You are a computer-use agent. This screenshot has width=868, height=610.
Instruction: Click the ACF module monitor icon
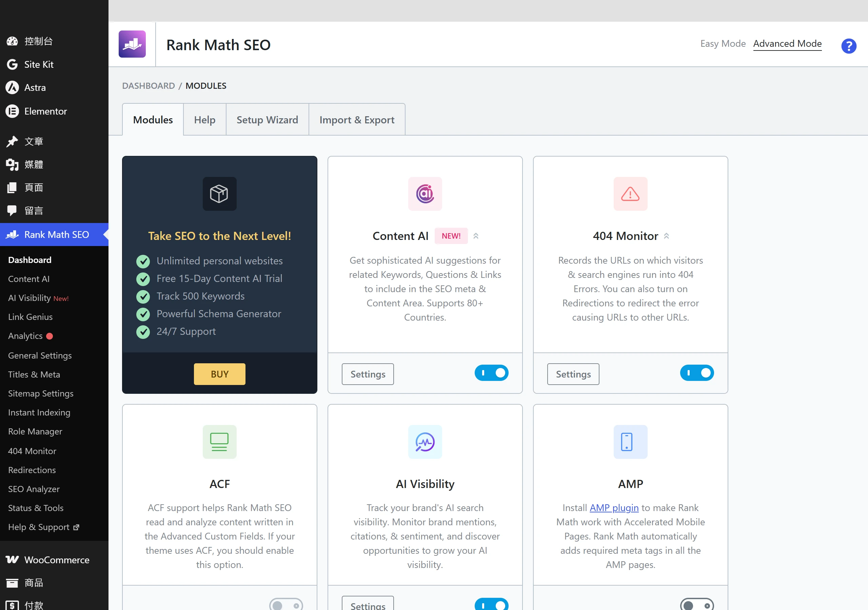point(219,442)
